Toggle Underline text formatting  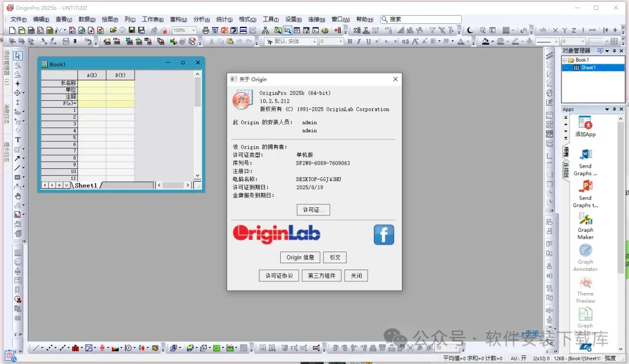click(368, 41)
